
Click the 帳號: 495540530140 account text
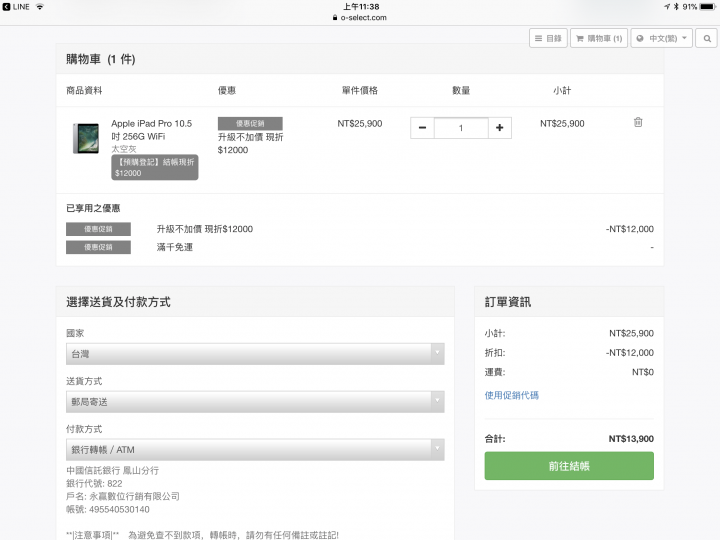(108, 509)
